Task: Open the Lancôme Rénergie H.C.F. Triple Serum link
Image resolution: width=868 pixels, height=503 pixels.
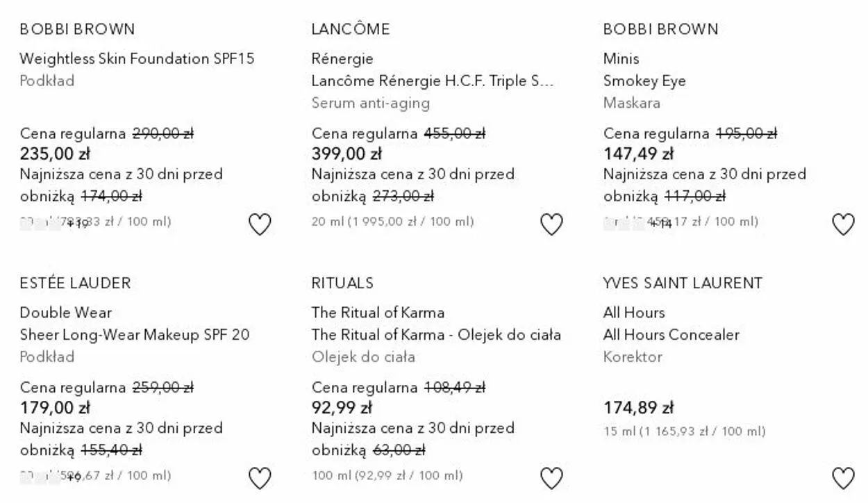Action: 433,81
